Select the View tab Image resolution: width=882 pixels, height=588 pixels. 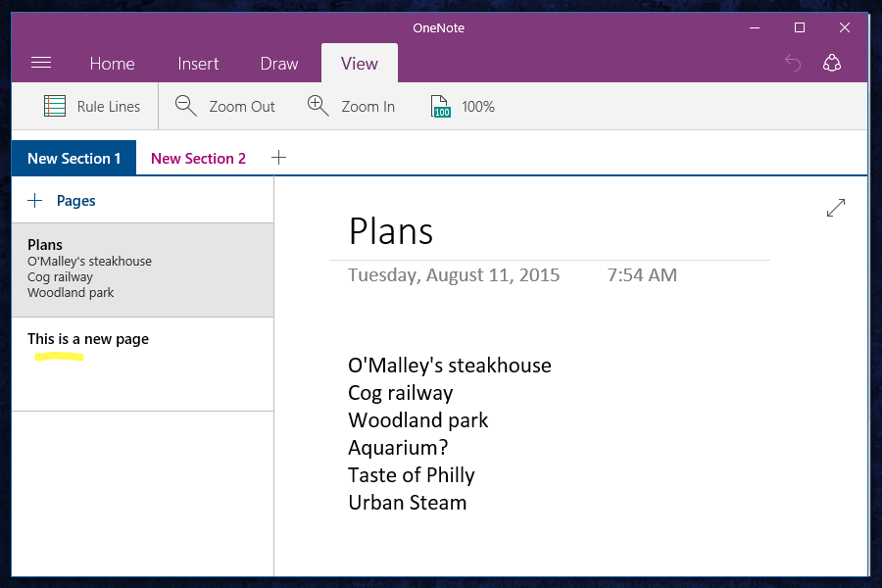360,63
